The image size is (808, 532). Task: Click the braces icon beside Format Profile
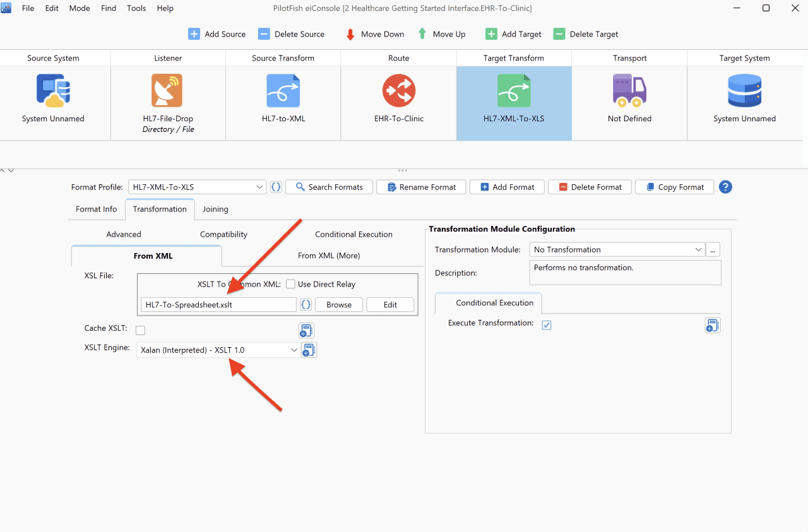point(276,187)
